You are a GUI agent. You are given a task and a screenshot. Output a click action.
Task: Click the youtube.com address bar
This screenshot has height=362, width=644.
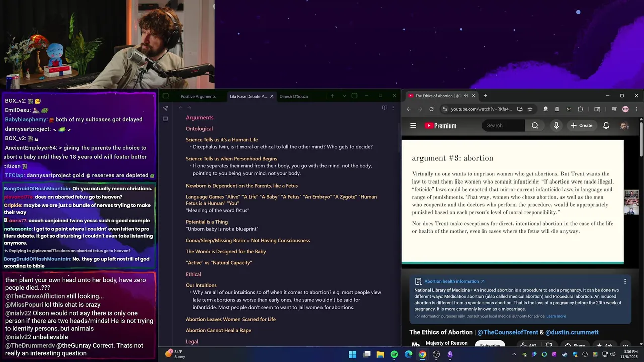pyautogui.click(x=481, y=109)
